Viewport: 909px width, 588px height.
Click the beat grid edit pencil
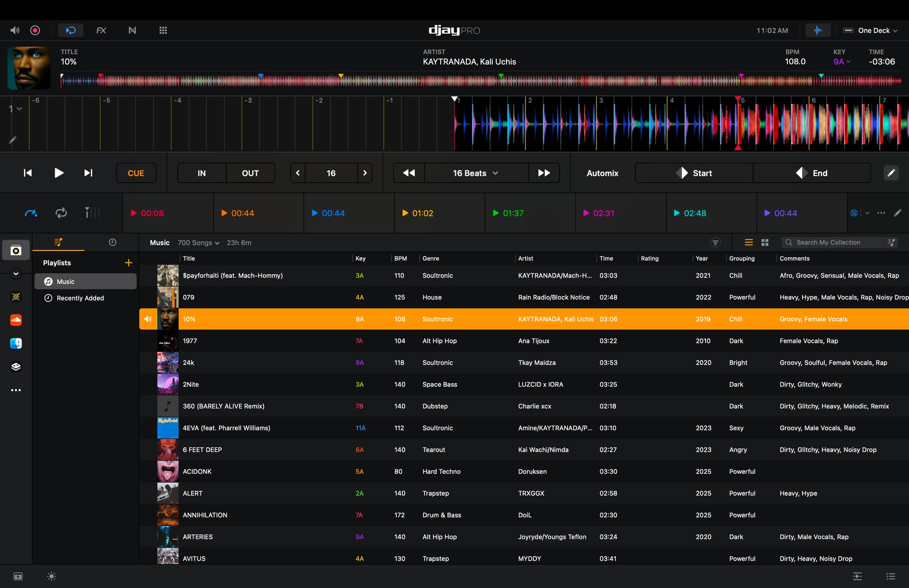(x=13, y=140)
